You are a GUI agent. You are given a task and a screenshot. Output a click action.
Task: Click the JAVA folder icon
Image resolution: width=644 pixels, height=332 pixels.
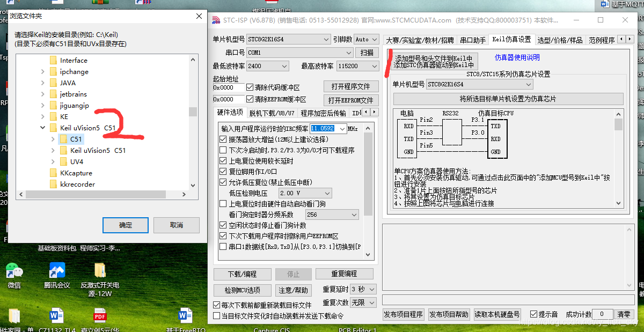(53, 83)
